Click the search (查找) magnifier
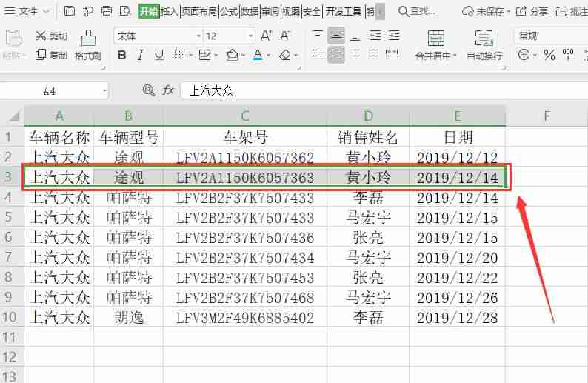 (x=403, y=11)
